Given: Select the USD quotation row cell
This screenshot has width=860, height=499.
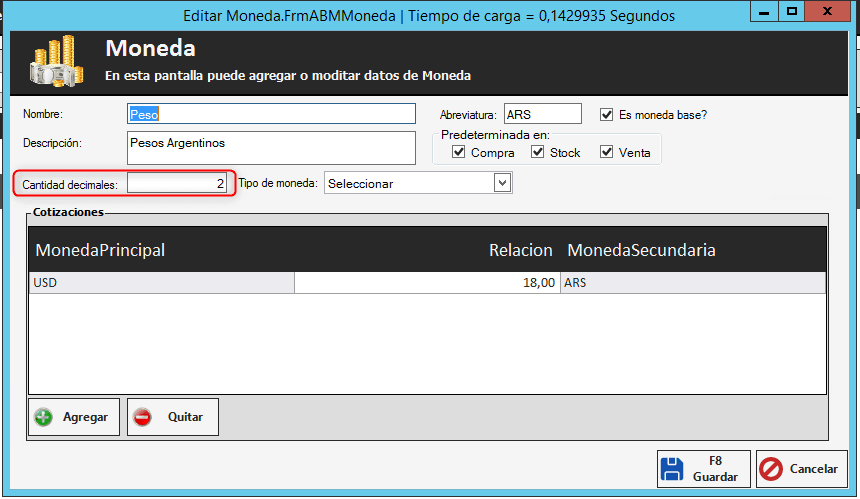Looking at the screenshot, I should 161,283.
